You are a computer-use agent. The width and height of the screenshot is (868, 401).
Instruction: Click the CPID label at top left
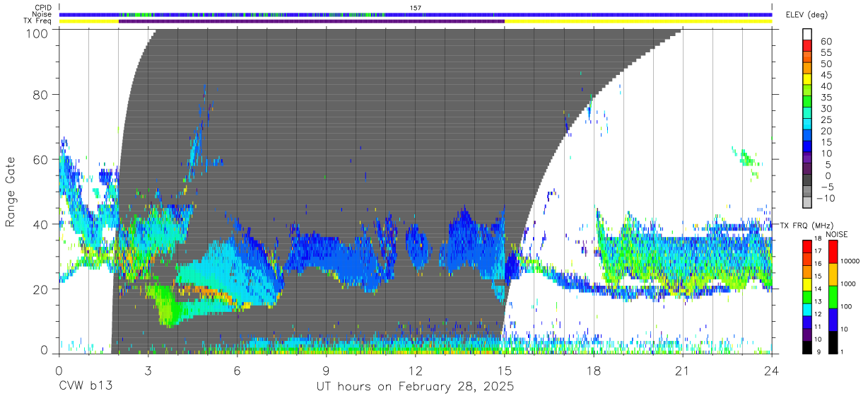(x=45, y=8)
